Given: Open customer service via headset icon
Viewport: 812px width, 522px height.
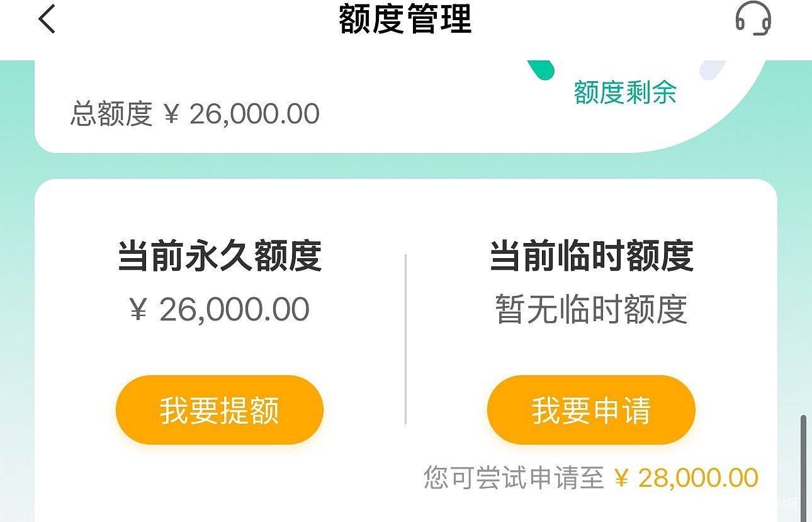Looking at the screenshot, I should coord(753,19).
